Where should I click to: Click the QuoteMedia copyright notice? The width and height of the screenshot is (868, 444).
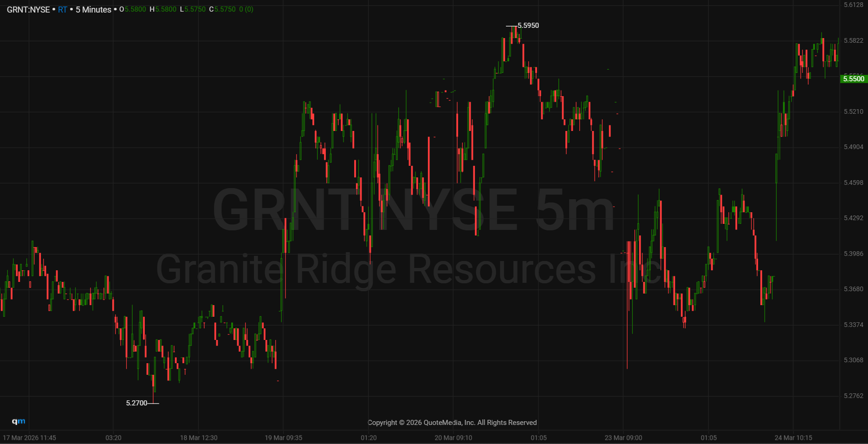[x=452, y=423]
